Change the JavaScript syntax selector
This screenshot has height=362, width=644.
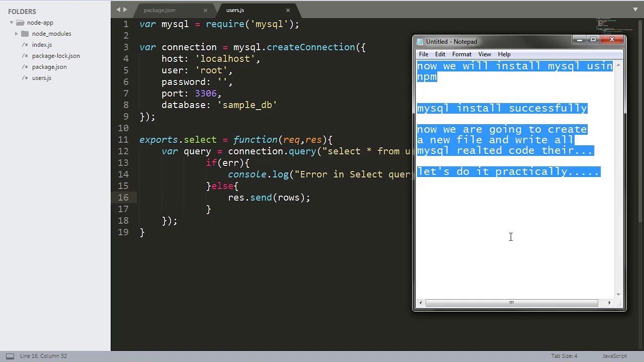pyautogui.click(x=614, y=356)
